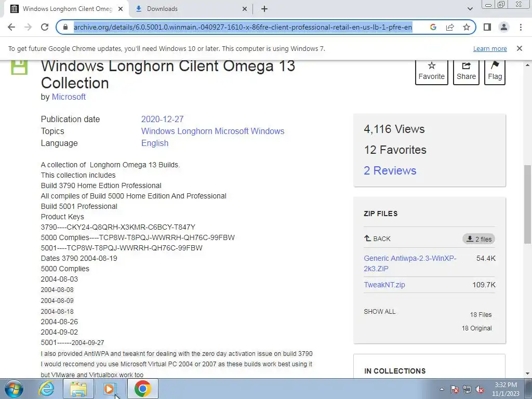Click the 4,116 Views statistic
Viewport: 532px width, 399px height.
[x=394, y=129]
